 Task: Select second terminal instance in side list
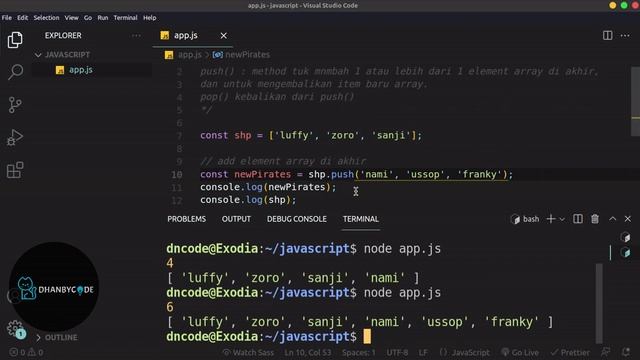pyautogui.click(x=625, y=253)
